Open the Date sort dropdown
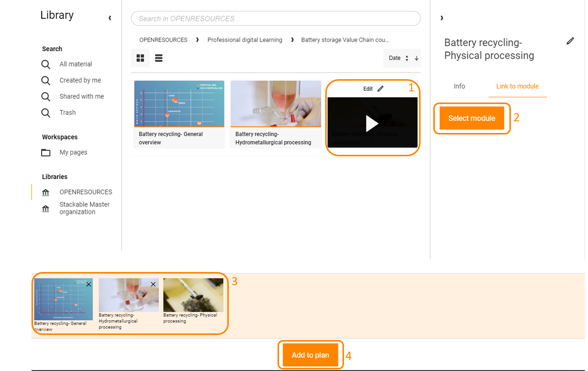This screenshot has height=371, width=588. point(398,58)
